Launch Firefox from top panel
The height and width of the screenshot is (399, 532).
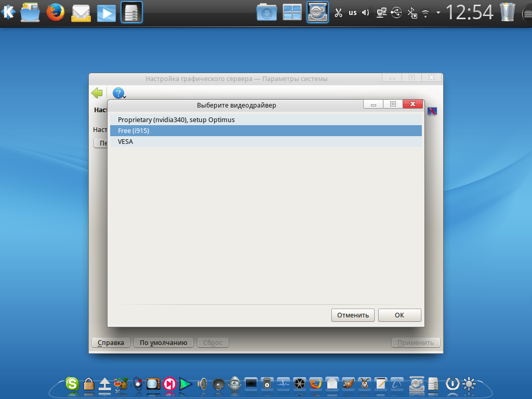[55, 12]
